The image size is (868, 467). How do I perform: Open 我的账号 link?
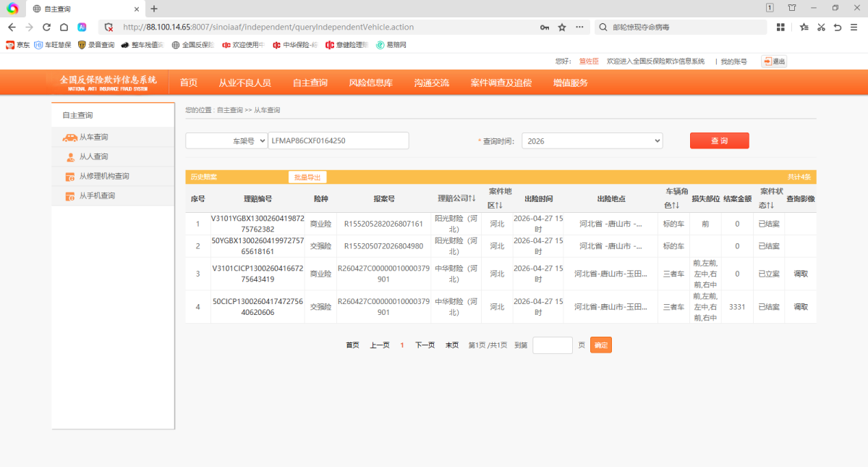[x=733, y=62]
